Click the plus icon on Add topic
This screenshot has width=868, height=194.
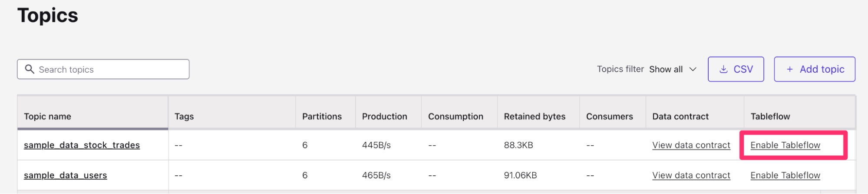790,69
